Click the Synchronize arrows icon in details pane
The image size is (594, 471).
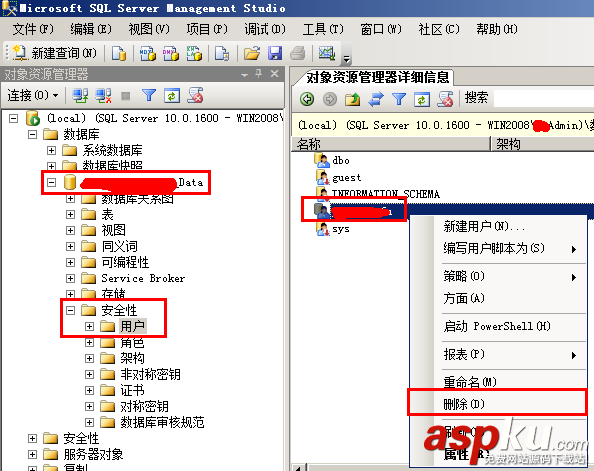click(376, 99)
